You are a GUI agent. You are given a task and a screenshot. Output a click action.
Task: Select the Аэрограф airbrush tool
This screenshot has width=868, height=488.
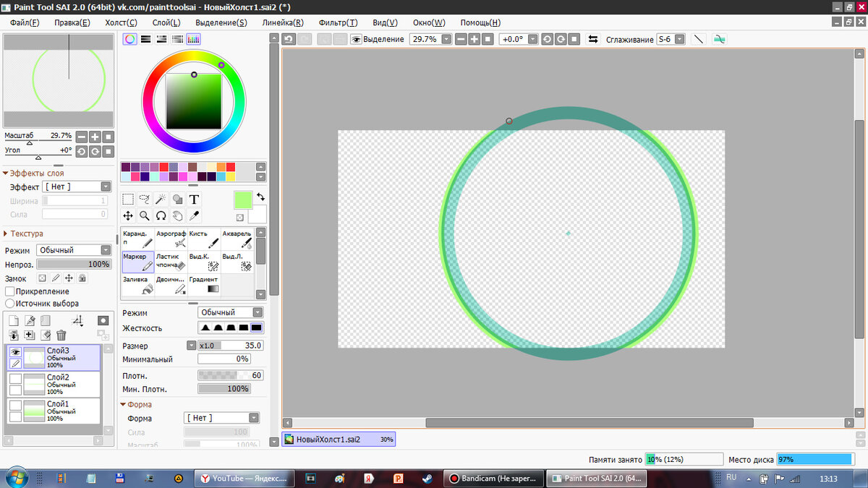(x=171, y=239)
